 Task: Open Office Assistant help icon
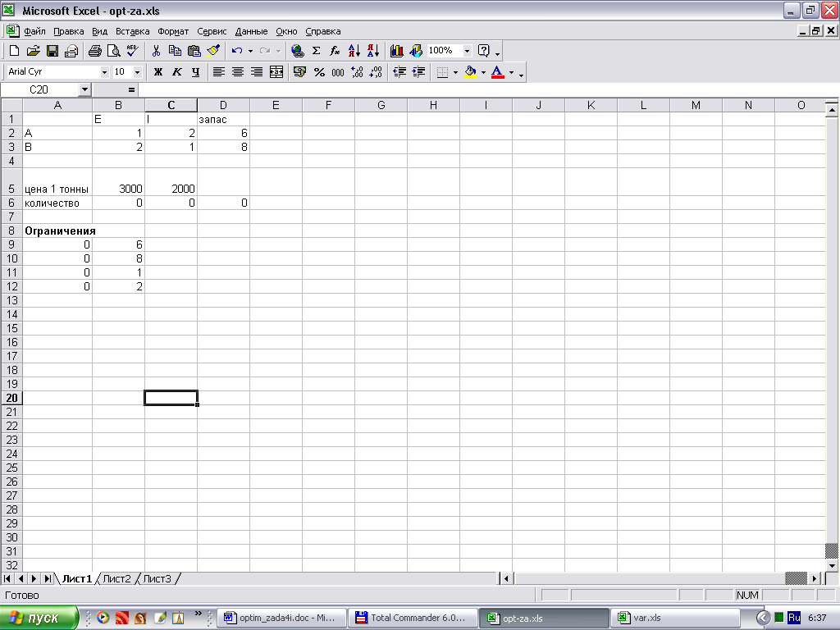pyautogui.click(x=484, y=51)
